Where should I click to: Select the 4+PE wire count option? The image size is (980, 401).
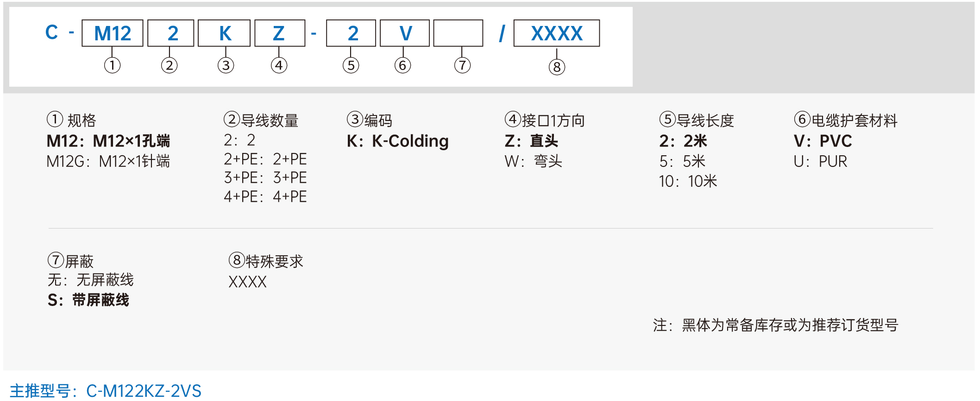[265, 197]
